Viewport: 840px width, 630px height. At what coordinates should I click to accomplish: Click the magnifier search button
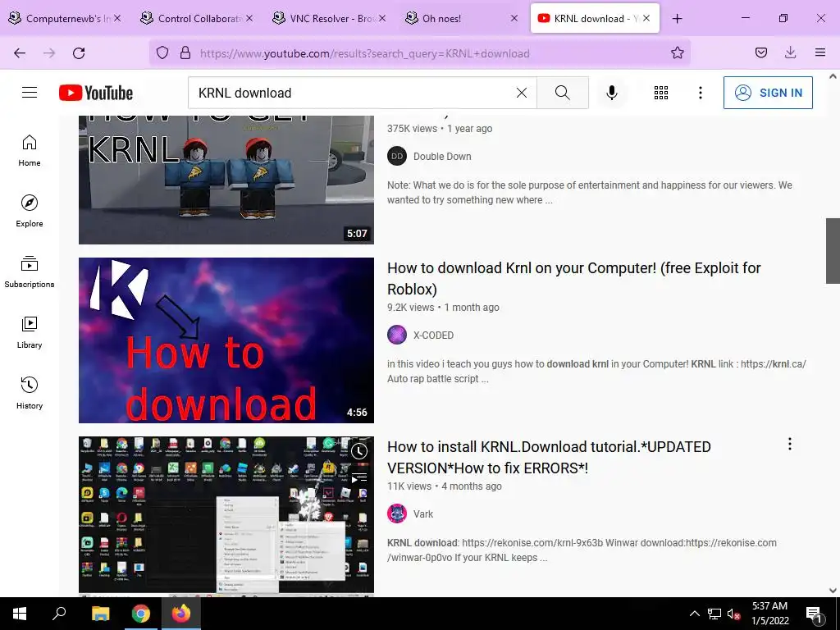pyautogui.click(x=563, y=93)
